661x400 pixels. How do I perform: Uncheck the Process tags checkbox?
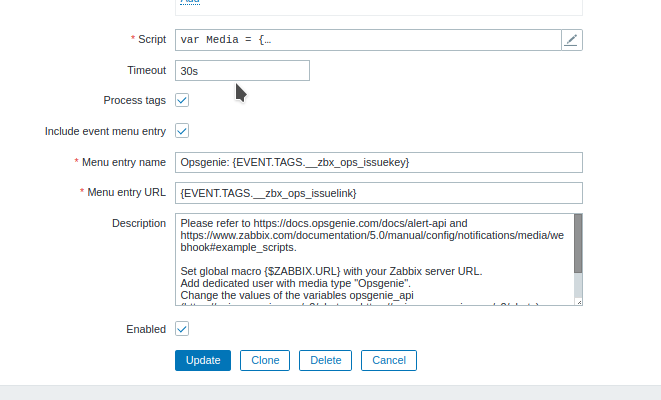(182, 100)
